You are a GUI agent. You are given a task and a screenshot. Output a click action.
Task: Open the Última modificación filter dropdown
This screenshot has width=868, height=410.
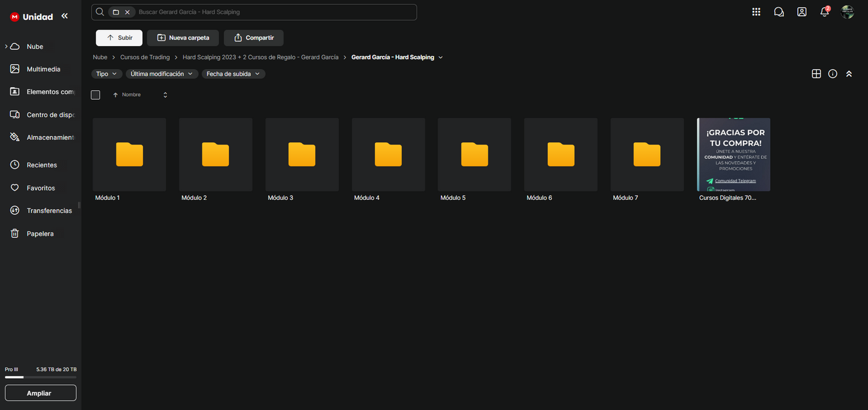(162, 74)
